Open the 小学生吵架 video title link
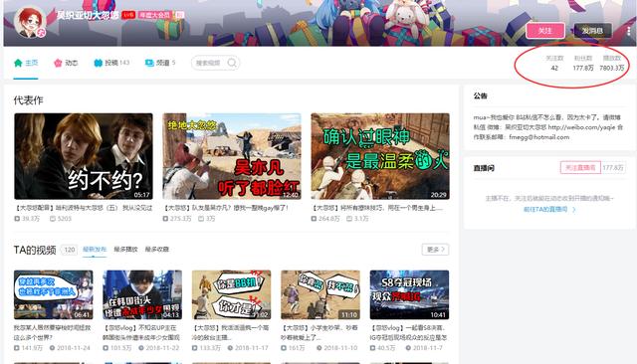637x364 pixels. click(x=319, y=332)
